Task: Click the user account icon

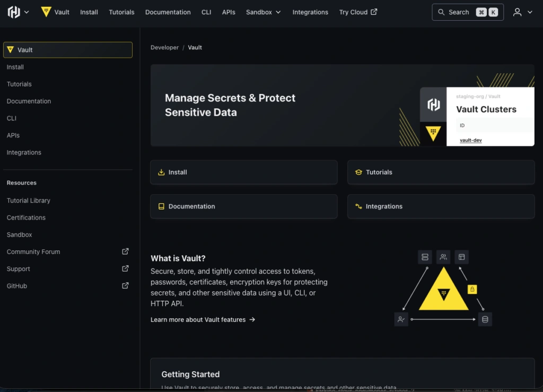Action: (517, 12)
